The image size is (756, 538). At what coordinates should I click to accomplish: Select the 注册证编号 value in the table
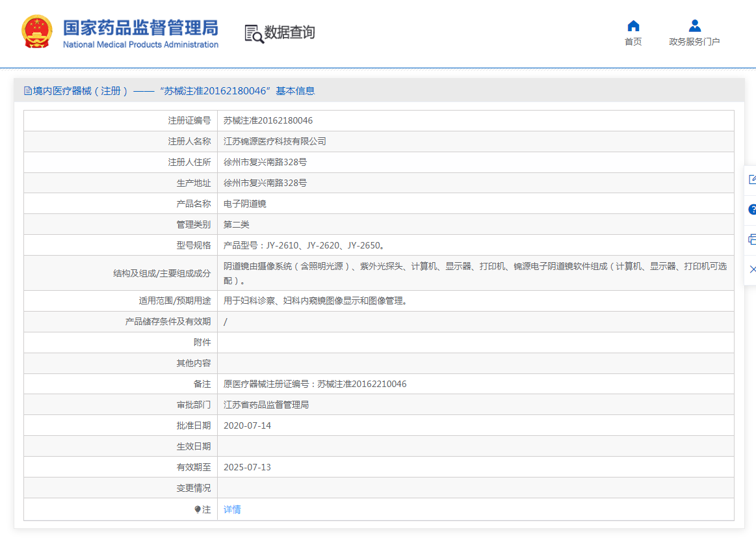[268, 120]
